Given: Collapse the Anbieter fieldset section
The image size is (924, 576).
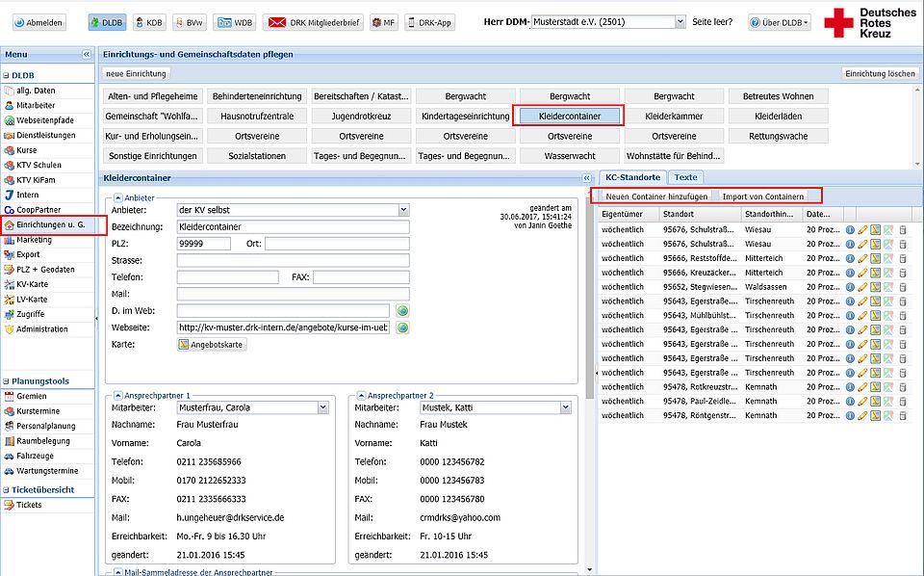Looking at the screenshot, I should 117,196.
